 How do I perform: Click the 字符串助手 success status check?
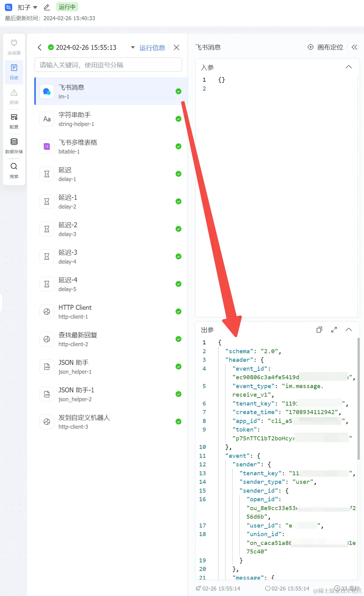point(179,119)
